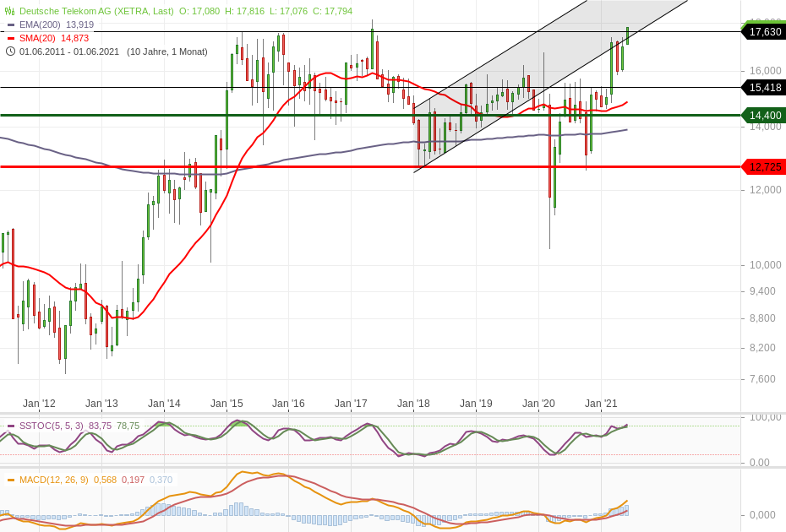This screenshot has width=786, height=532.
Task: Click the 0,000 MACD axis label
Action: pyautogui.click(x=762, y=515)
